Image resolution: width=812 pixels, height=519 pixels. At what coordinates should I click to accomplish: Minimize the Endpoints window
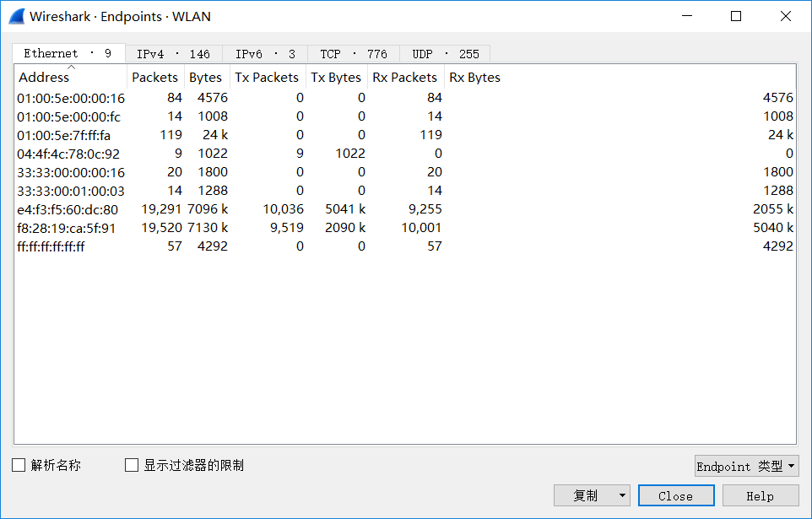[x=687, y=16]
